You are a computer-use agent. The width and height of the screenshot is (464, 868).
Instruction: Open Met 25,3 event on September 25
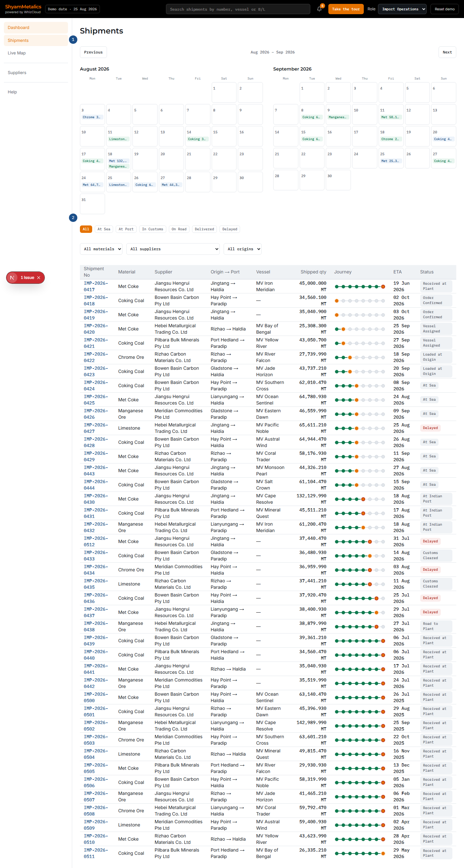pos(391,161)
